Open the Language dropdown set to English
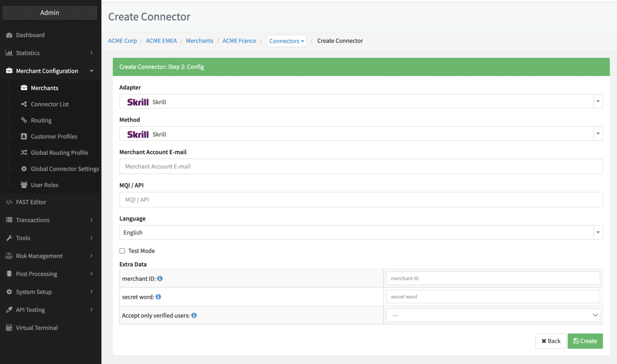This screenshot has height=364, width=617. pyautogui.click(x=361, y=232)
